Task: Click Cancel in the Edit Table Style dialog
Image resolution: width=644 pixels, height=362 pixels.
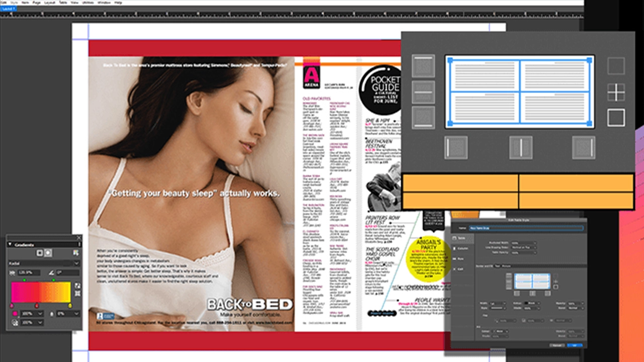Action: [x=557, y=345]
